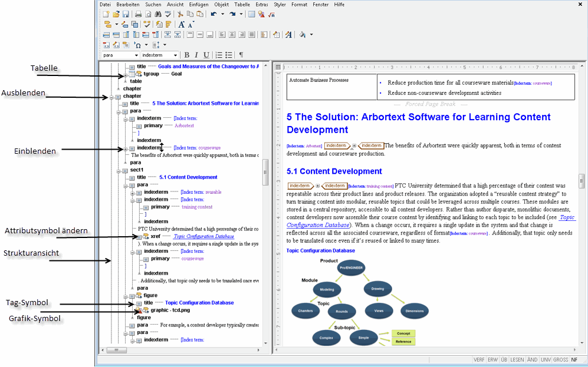Viewport: 588px width, 367px height.
Task: Open the Tabelle menu
Action: coord(242,5)
